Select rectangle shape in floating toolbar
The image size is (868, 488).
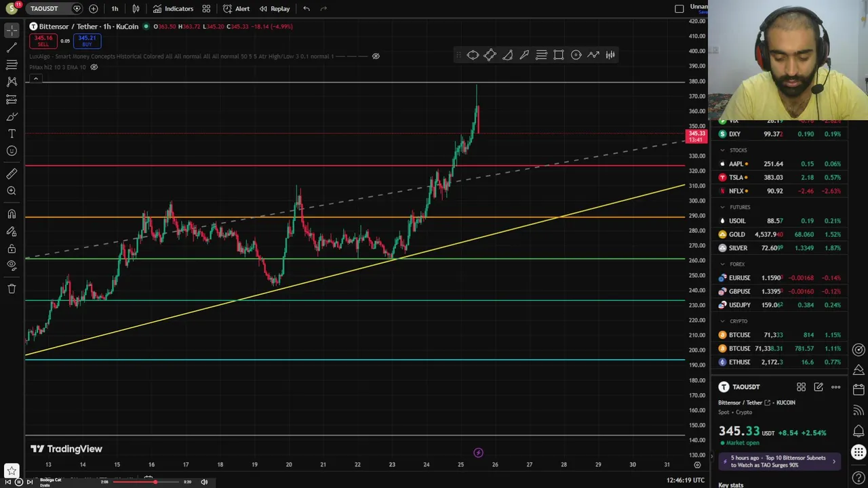click(x=559, y=55)
